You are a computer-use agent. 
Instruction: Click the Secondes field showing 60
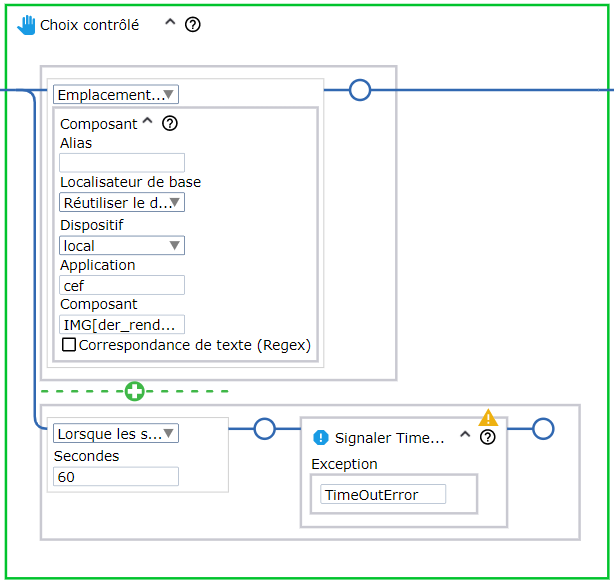click(x=115, y=476)
